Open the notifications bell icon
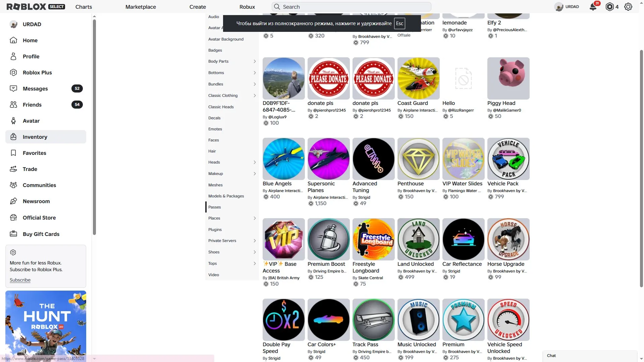Viewport: 644px width, 362px height. [593, 7]
